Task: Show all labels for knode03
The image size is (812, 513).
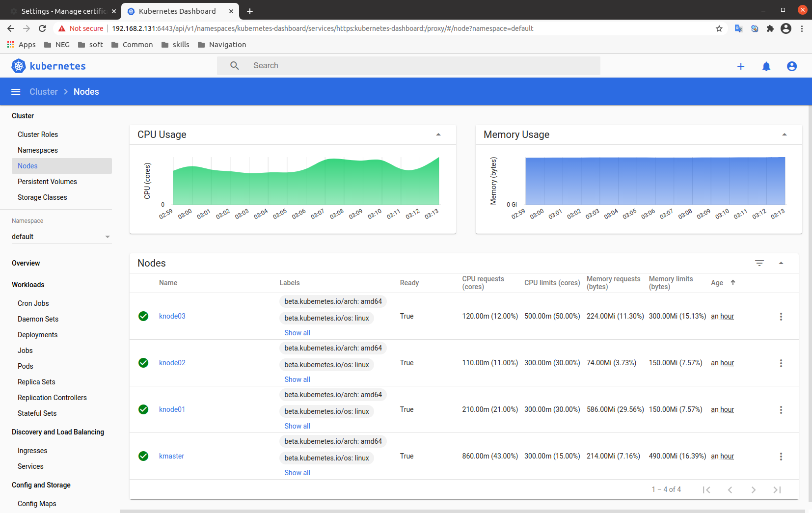Action: tap(297, 333)
